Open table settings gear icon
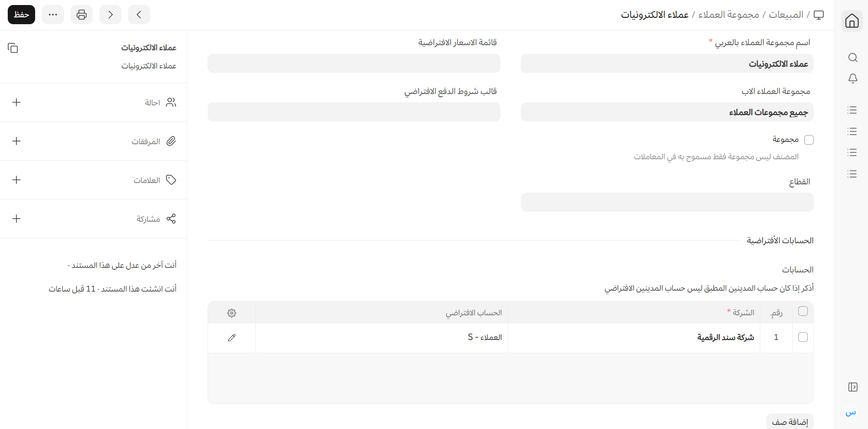This screenshot has height=429, width=868. pos(232,313)
